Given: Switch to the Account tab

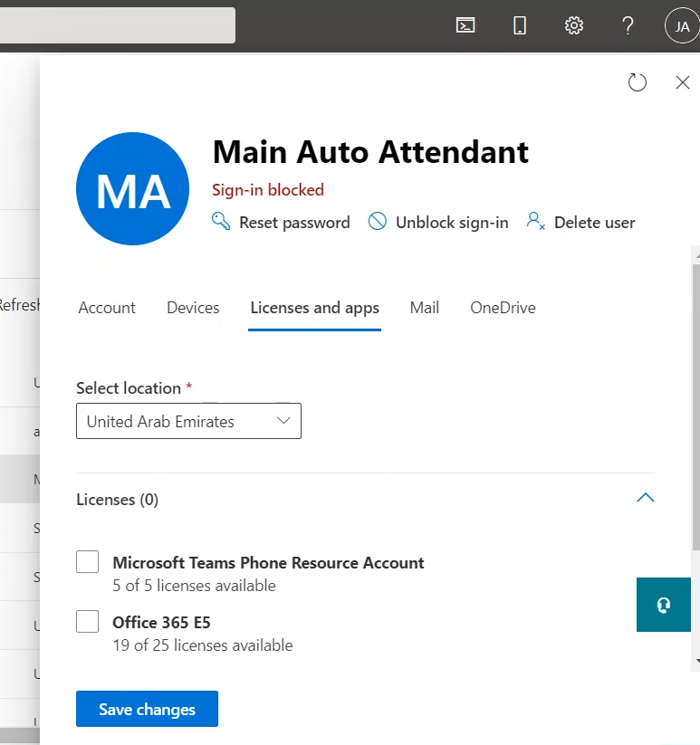Looking at the screenshot, I should tap(107, 308).
